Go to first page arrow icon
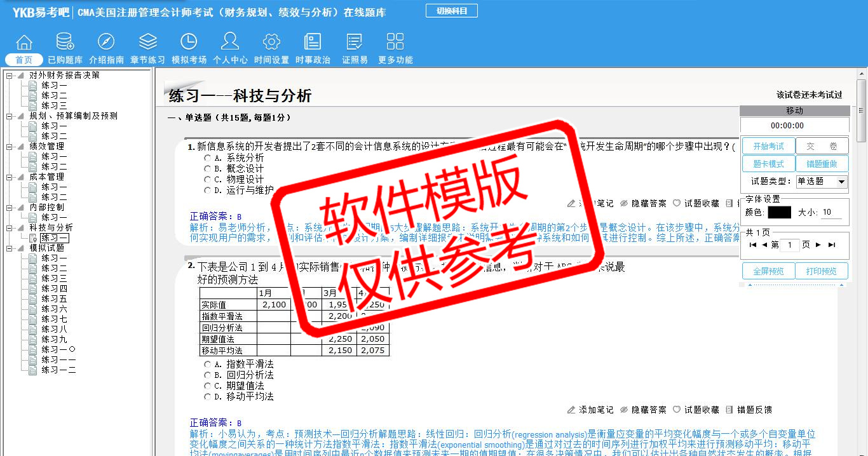868x456 pixels. pos(753,245)
